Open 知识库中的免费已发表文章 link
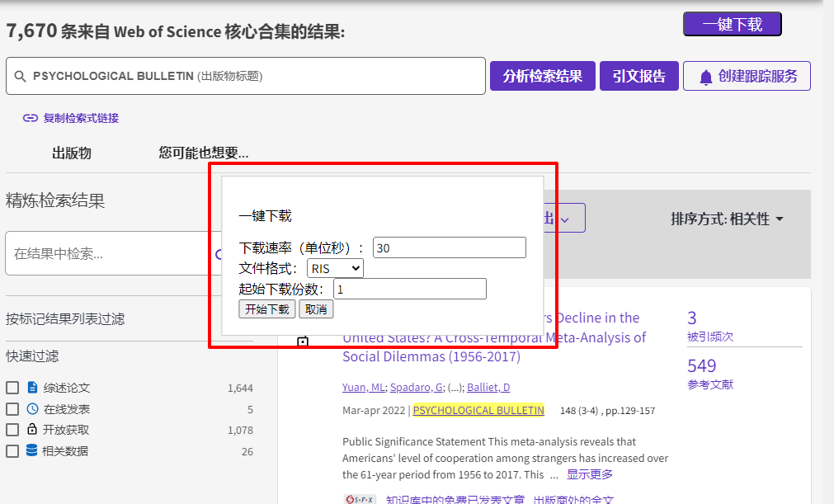 (455, 499)
